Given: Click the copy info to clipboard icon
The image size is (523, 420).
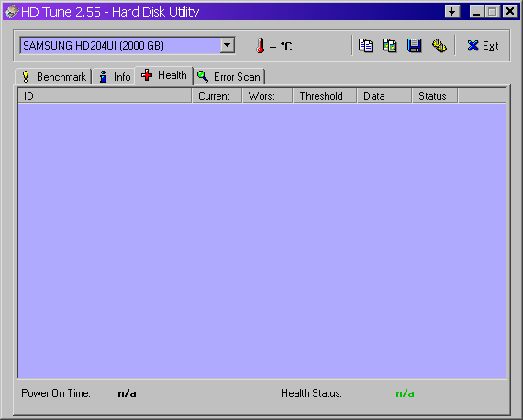Looking at the screenshot, I should point(365,45).
